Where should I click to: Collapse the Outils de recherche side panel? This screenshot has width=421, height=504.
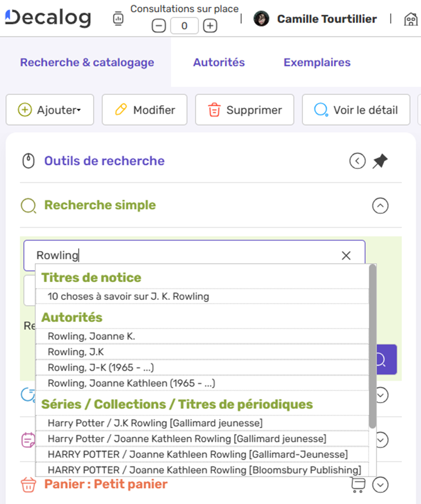[358, 161]
